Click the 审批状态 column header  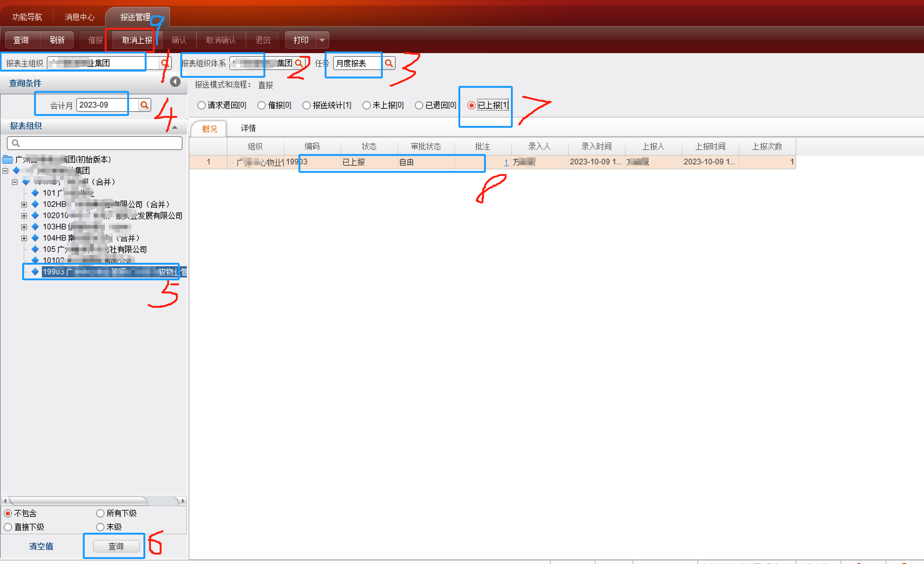point(426,146)
